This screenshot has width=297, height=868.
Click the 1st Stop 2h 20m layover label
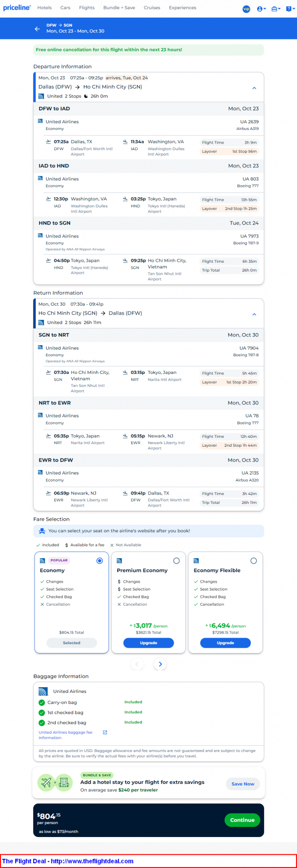[x=242, y=382]
